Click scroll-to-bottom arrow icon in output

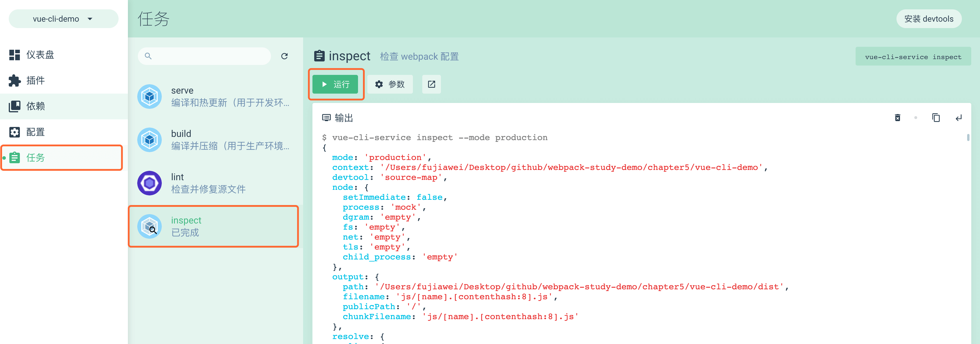(958, 118)
